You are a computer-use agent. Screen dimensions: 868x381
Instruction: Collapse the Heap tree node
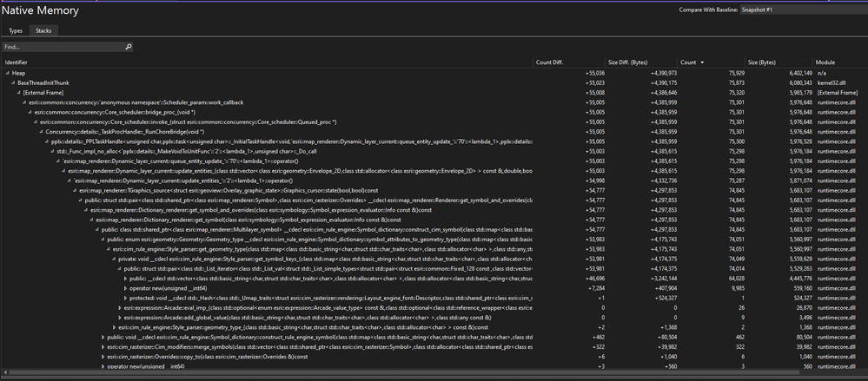coord(8,73)
